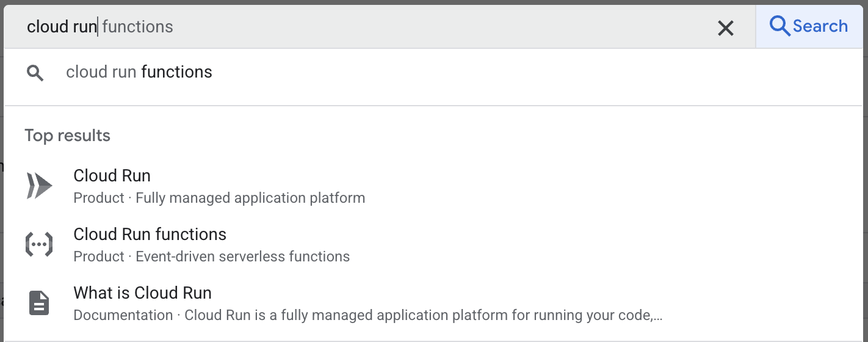The height and width of the screenshot is (342, 868).
Task: Click the 'Top results' heading
Action: 67,136
